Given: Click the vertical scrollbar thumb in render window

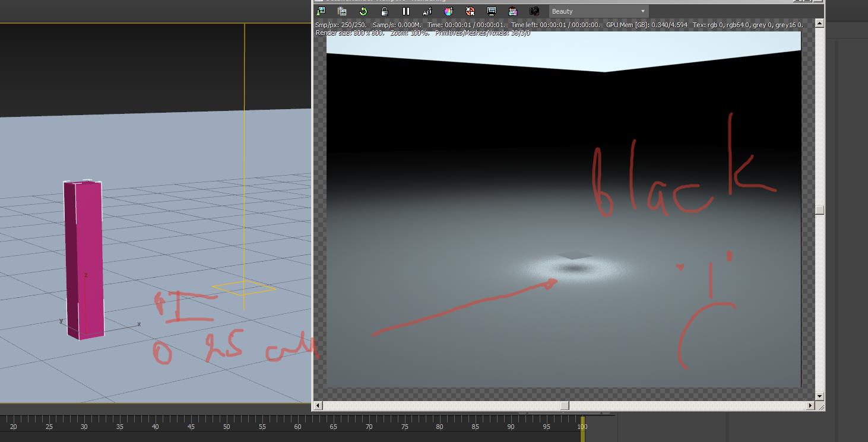Looking at the screenshot, I should tap(819, 210).
